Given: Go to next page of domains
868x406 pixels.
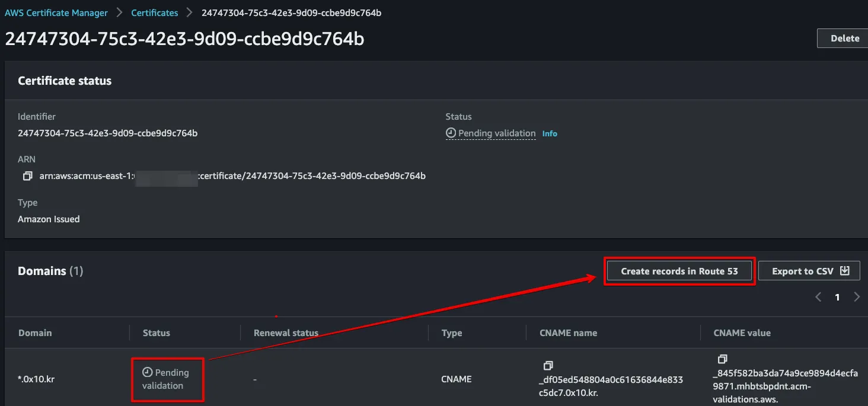Looking at the screenshot, I should [857, 297].
